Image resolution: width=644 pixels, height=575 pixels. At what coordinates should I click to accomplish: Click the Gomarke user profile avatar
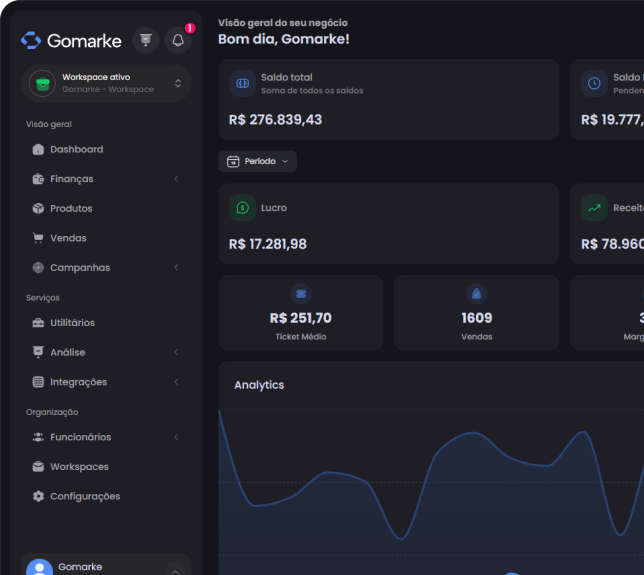pyautogui.click(x=40, y=568)
